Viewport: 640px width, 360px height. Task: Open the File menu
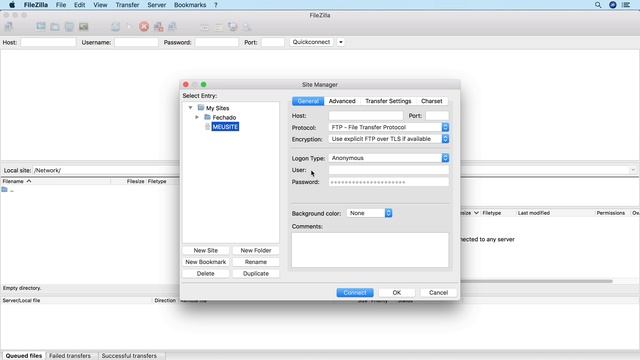(61, 5)
